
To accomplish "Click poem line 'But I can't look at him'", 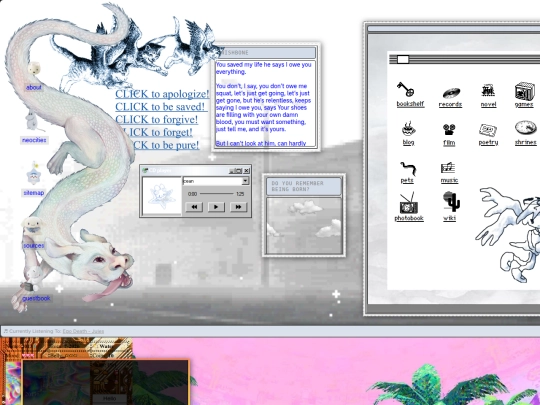I will pos(261,143).
